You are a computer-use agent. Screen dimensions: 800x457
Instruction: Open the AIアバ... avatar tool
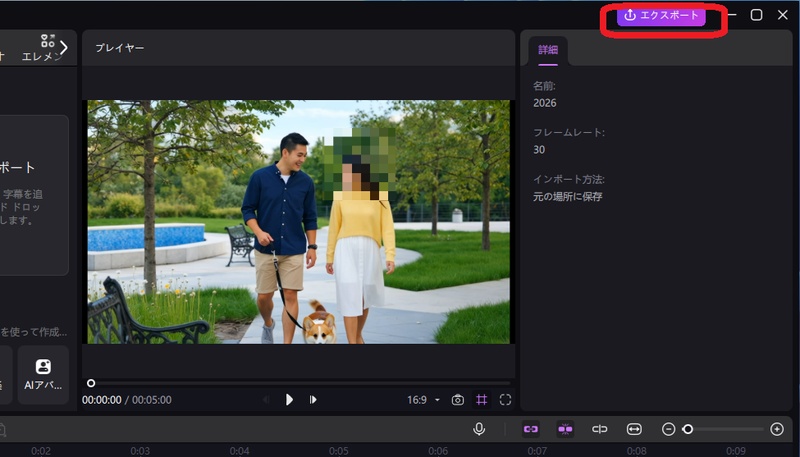point(43,374)
